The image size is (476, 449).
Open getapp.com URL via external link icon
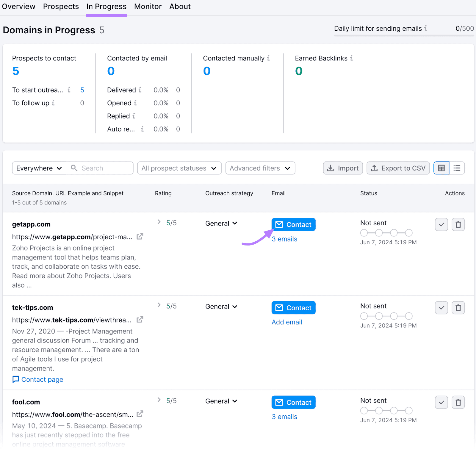tap(140, 237)
